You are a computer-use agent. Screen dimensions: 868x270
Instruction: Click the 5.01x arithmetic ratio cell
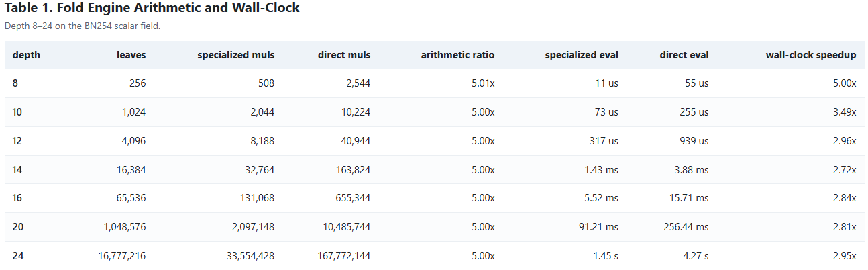[x=483, y=84]
